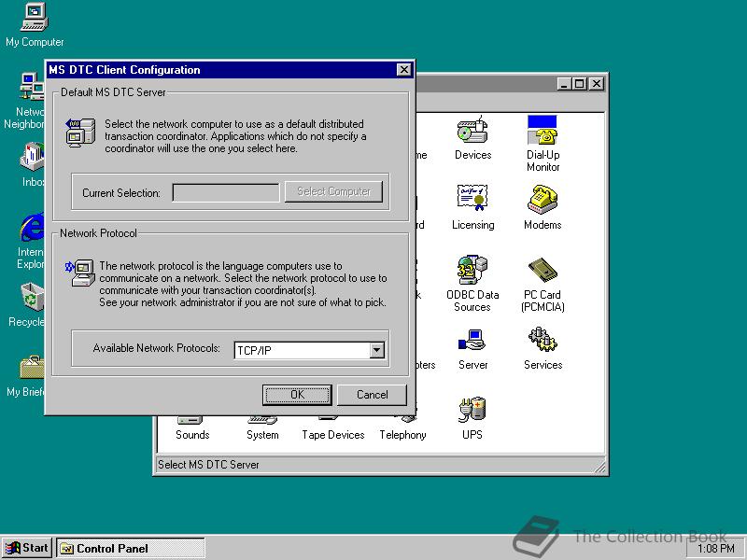The height and width of the screenshot is (560, 747).
Task: Select the My Briefcase desktop icon
Action: pyautogui.click(x=26, y=375)
